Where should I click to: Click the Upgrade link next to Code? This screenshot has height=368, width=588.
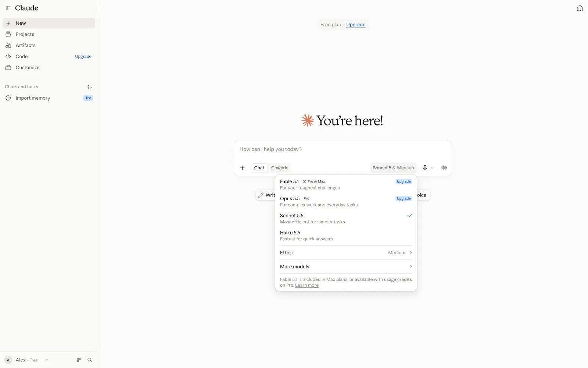[83, 57]
